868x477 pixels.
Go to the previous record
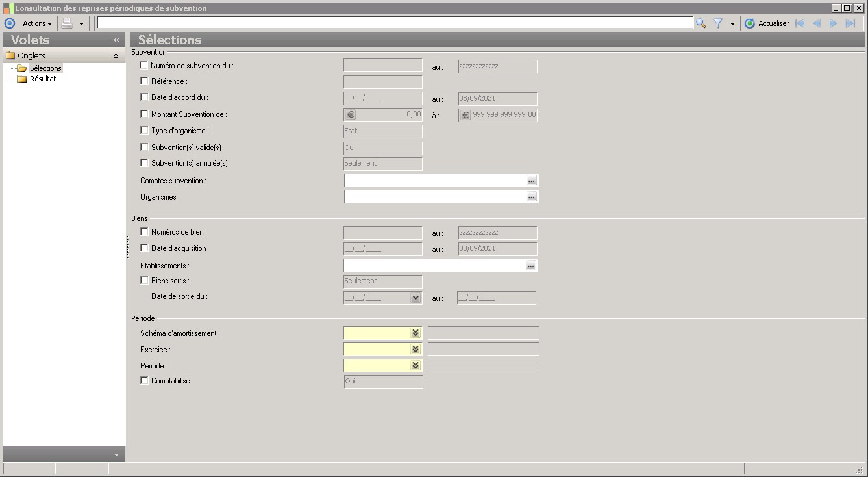click(x=816, y=23)
